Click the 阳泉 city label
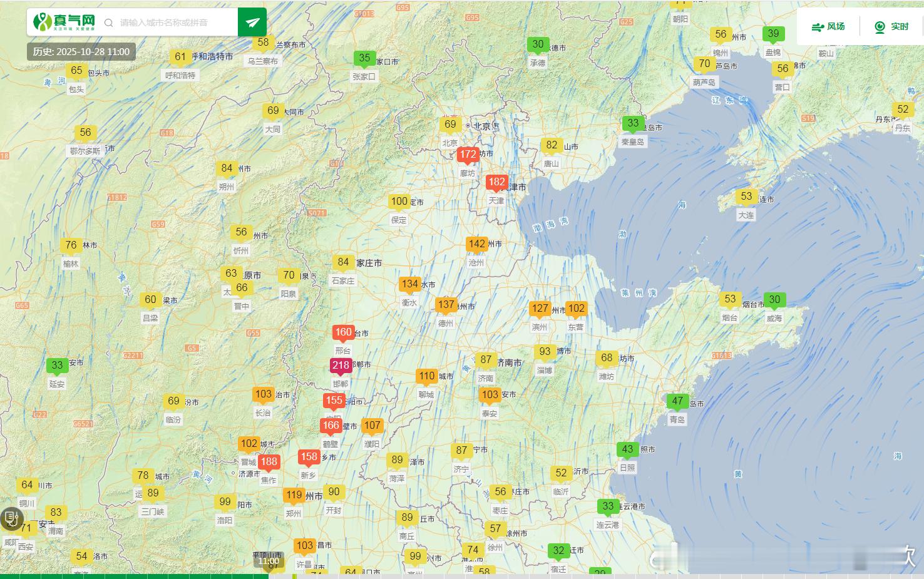Screen dimensions: 924x579 point(288,293)
